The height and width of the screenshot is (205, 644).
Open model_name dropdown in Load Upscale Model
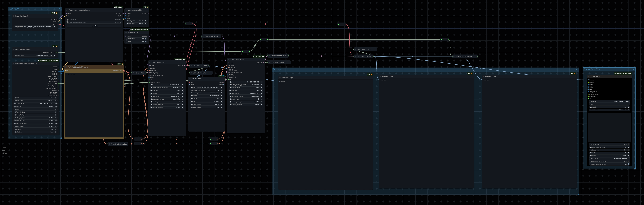point(35,55)
